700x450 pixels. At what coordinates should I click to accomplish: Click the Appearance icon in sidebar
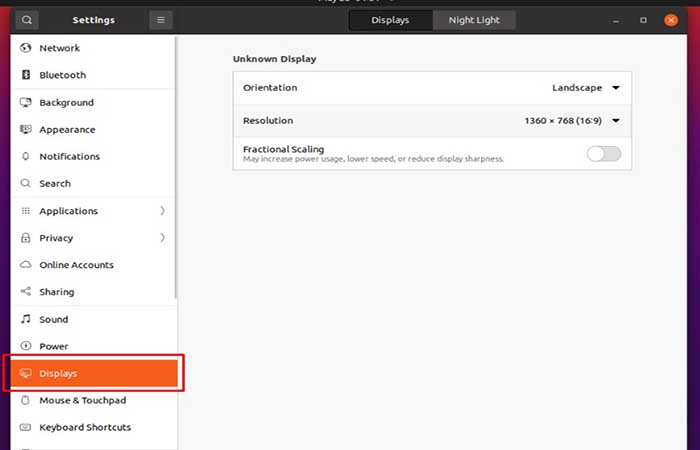click(26, 129)
